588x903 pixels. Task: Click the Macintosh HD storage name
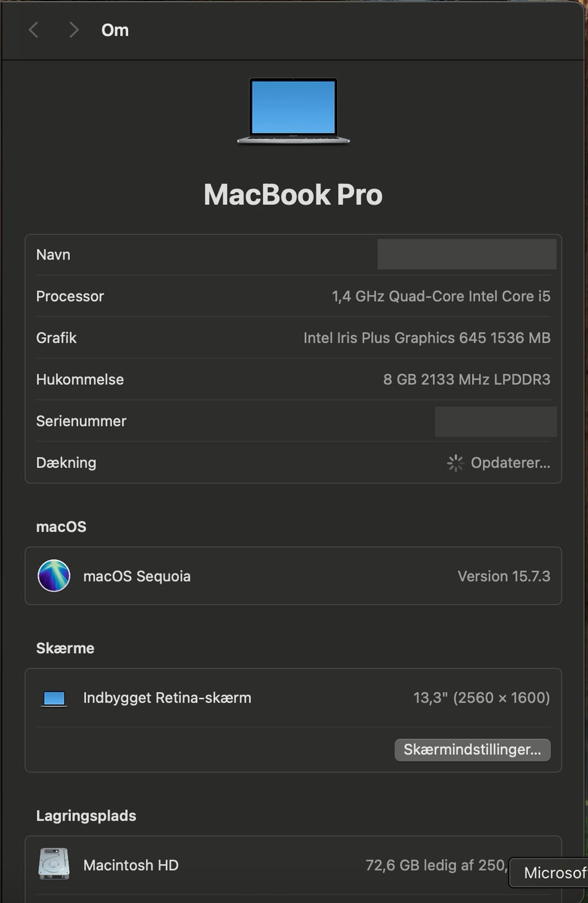click(x=130, y=865)
